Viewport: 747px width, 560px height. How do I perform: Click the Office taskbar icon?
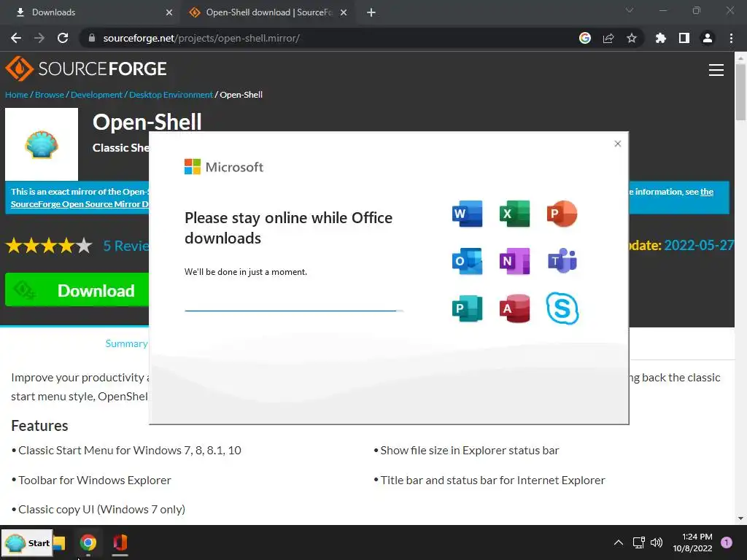(x=120, y=542)
